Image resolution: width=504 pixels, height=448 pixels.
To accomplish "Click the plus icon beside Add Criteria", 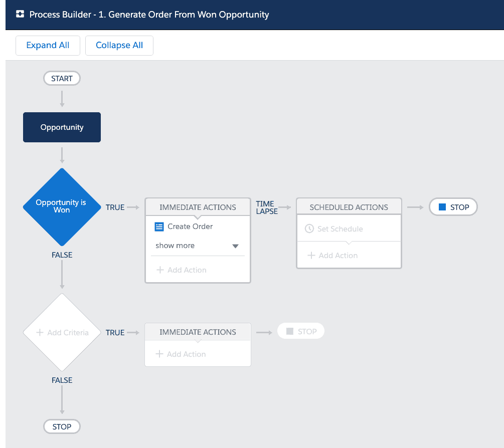I will pyautogui.click(x=40, y=332).
